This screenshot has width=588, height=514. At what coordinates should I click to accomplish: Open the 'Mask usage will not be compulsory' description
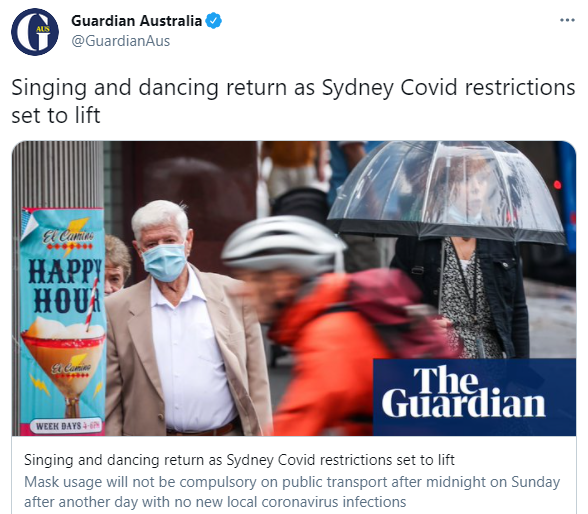coord(292,492)
